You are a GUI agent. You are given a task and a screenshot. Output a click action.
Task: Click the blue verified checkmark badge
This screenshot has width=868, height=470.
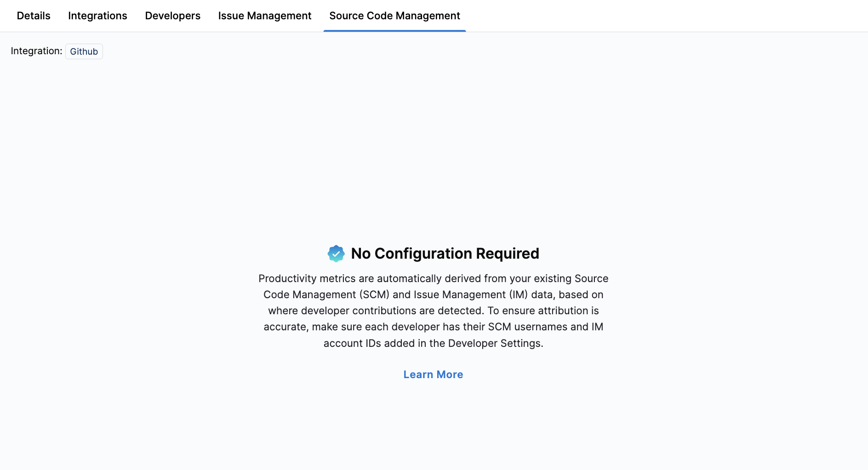336,254
